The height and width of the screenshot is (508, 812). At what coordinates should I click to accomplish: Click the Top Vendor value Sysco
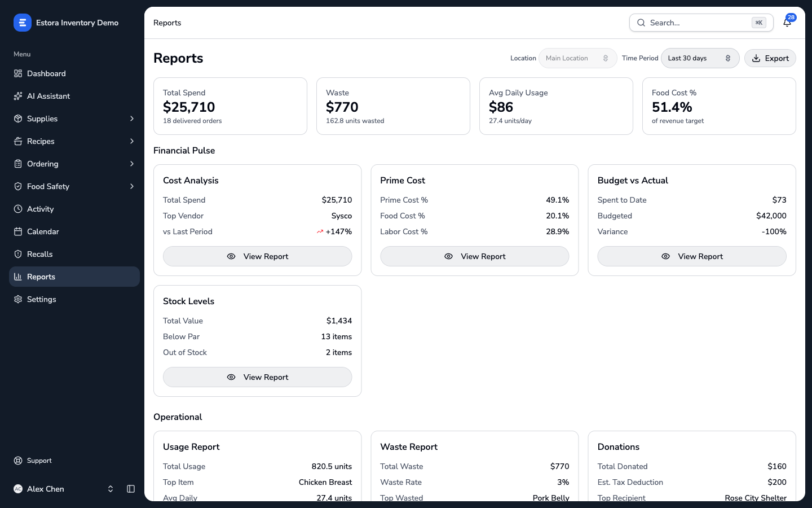tap(342, 216)
